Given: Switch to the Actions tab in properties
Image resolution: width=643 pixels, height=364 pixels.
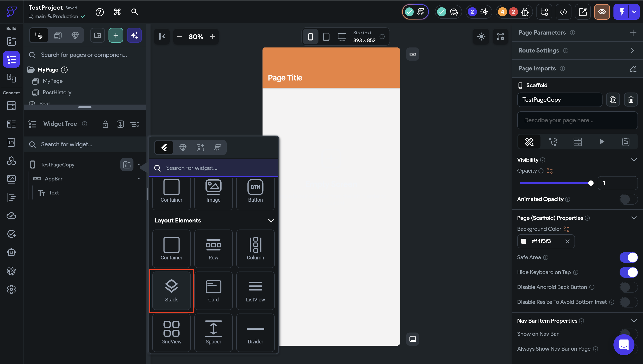Looking at the screenshot, I should (553, 142).
